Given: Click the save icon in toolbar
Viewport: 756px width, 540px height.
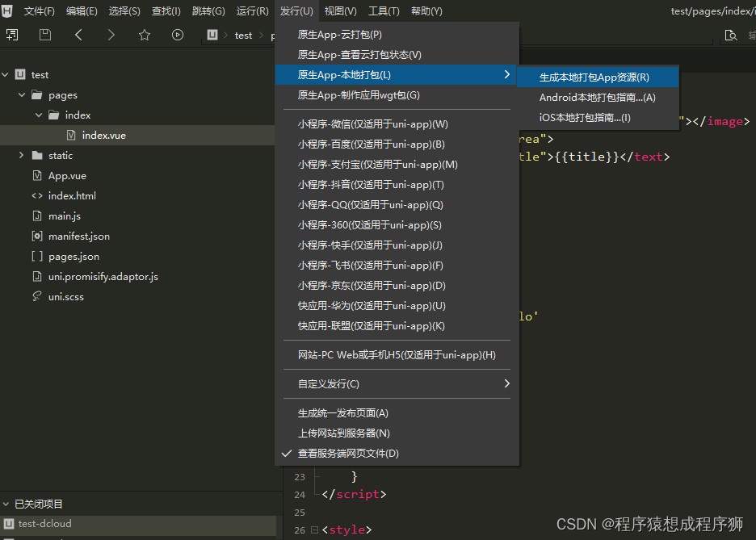Looking at the screenshot, I should [x=45, y=35].
